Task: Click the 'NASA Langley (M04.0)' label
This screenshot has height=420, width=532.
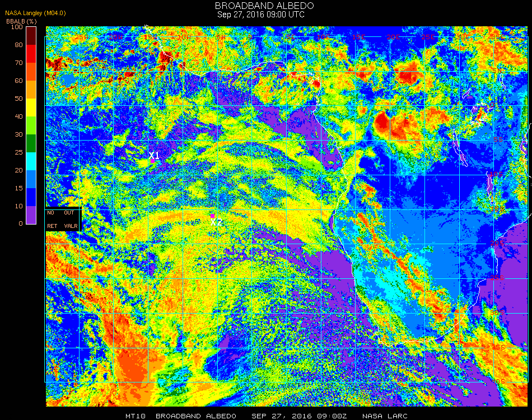Action: (35, 13)
